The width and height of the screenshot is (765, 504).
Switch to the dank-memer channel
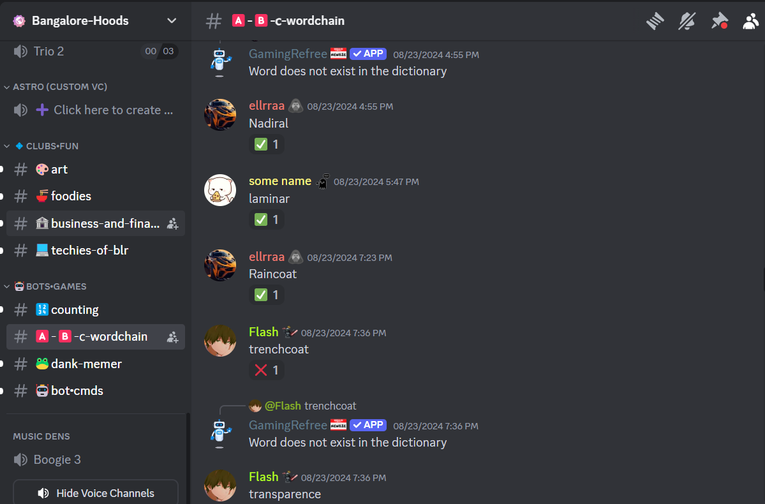[96, 364]
